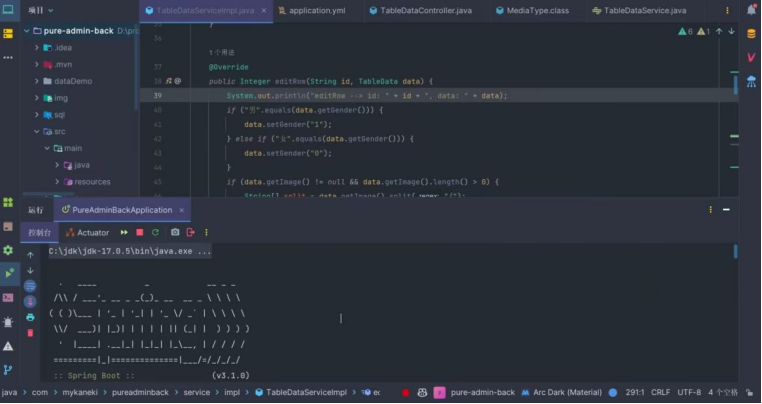Close the PureAdminBackApplication run tab
Screen dimensions: 762x404
(181, 210)
